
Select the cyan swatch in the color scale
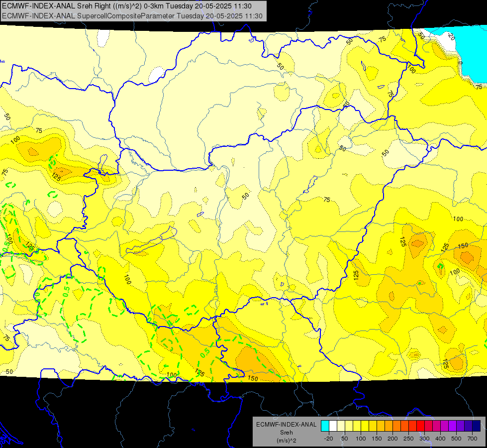[x=325, y=426]
